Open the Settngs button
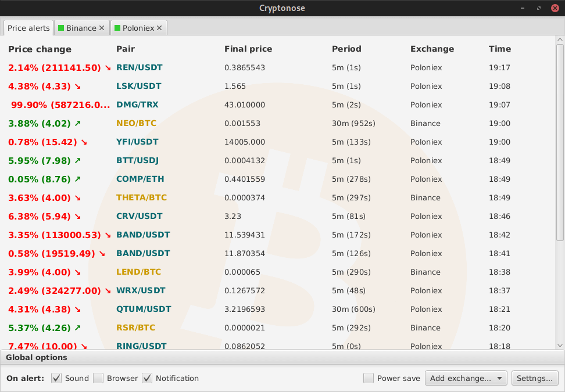Viewport: 565px width, 392px height. [x=534, y=378]
